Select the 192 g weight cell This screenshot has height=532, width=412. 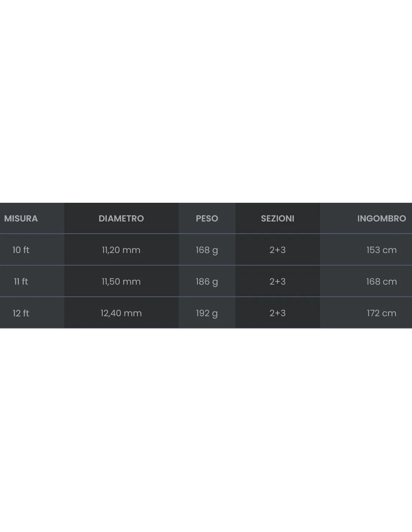207,313
